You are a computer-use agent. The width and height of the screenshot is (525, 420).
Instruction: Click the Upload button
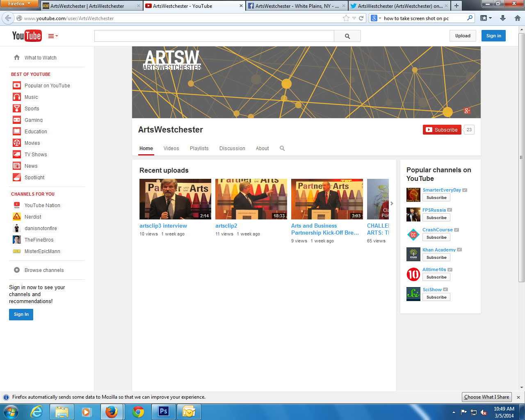[x=463, y=36]
